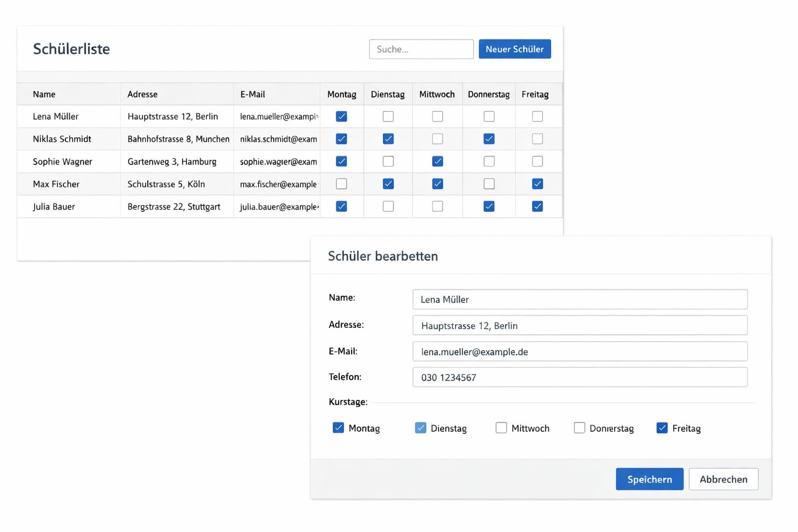Uncheck Freitag in the edit dialog
798x532 pixels.
(x=662, y=428)
